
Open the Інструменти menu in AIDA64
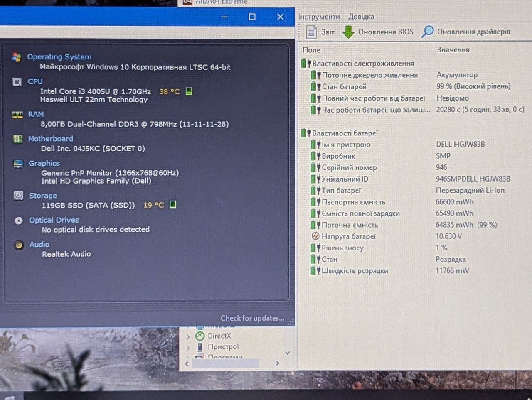coord(319,17)
